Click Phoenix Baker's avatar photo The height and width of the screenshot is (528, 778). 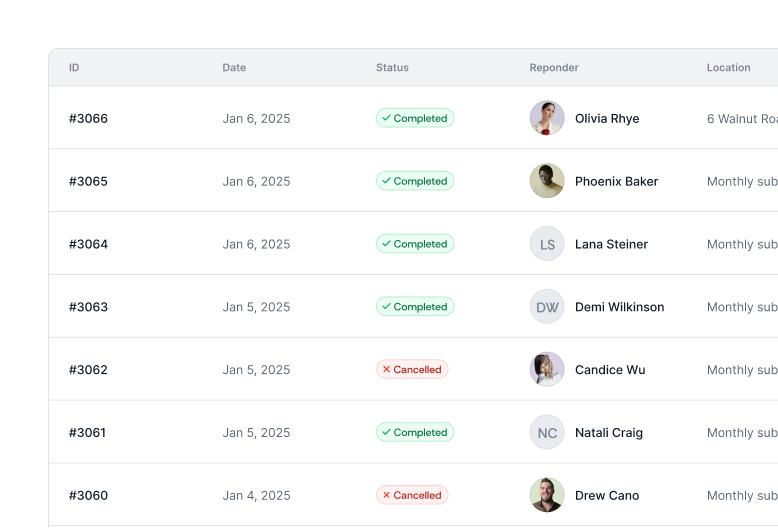point(547,181)
